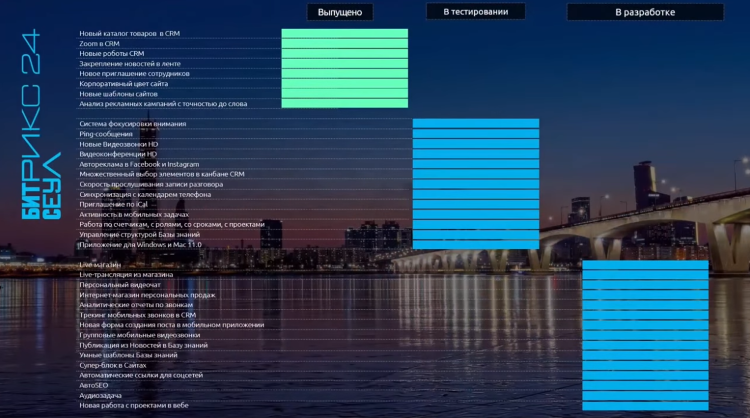Select "Управление структурой Базы знаний" item
Viewport: 750px width, 418px height.
140,234
